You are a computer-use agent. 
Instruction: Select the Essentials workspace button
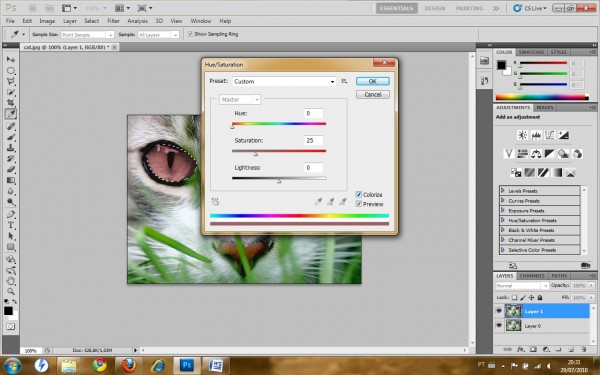click(396, 8)
